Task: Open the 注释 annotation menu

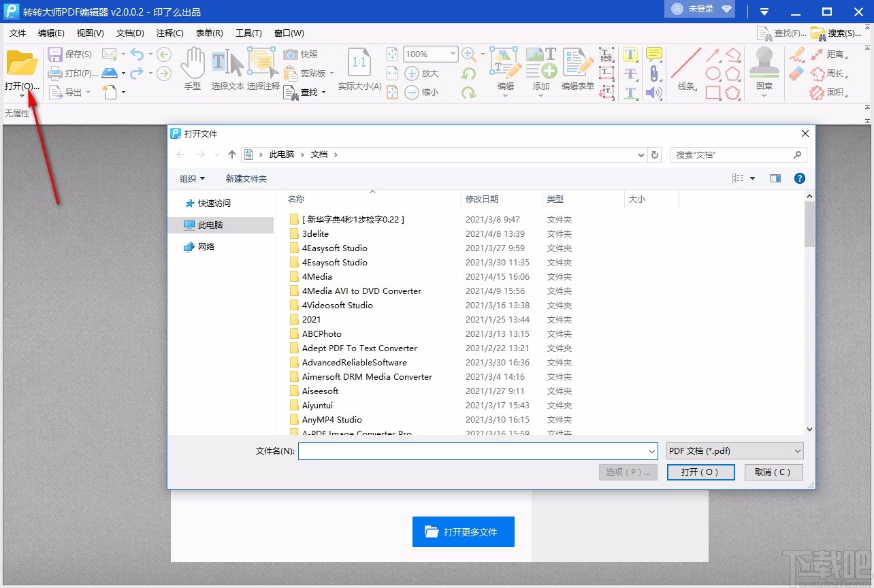Action: (169, 33)
